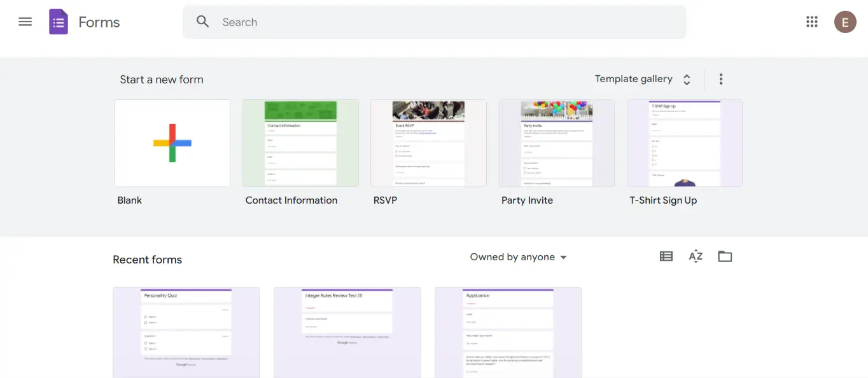Open the Integer Rules Review Test form
The height and width of the screenshot is (378, 868).
click(347, 332)
